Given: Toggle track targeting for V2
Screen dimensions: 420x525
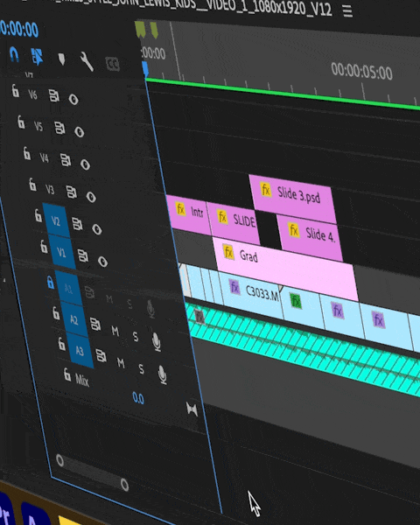Looking at the screenshot, I should coord(56,220).
